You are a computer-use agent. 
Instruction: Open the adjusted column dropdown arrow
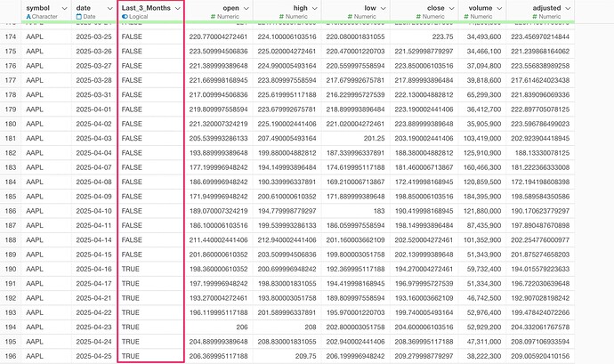pyautogui.click(x=569, y=8)
